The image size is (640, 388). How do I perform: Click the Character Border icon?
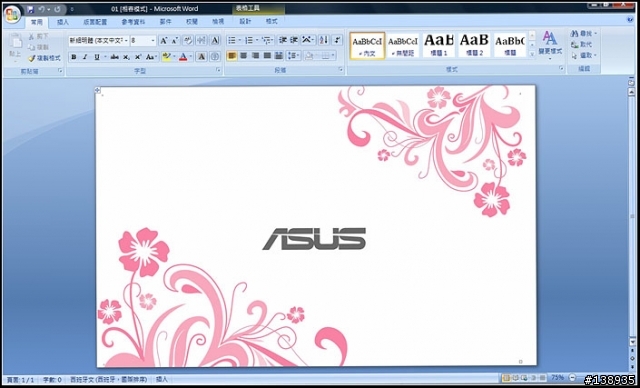(x=215, y=40)
